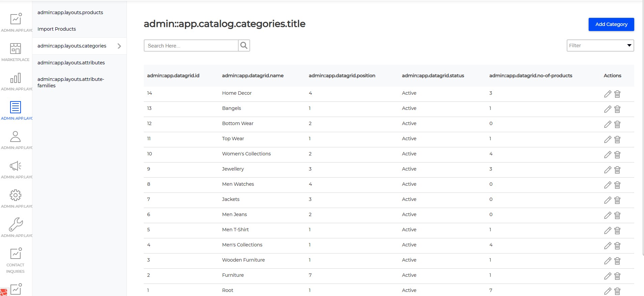This screenshot has height=296, width=644.
Task: Select the Root name cell
Action: point(227,290)
